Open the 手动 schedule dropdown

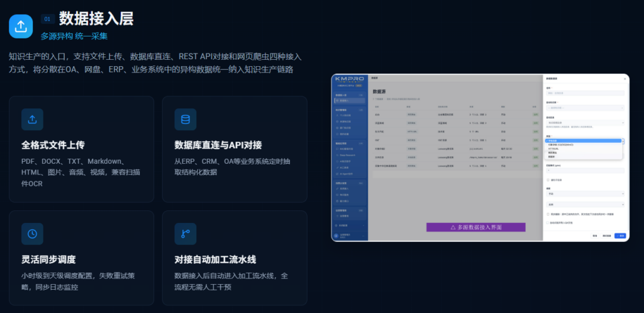click(x=586, y=194)
